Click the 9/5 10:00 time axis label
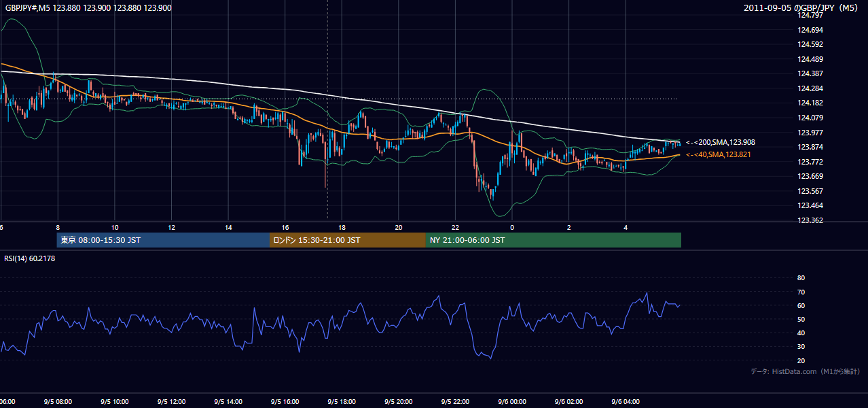 115,402
